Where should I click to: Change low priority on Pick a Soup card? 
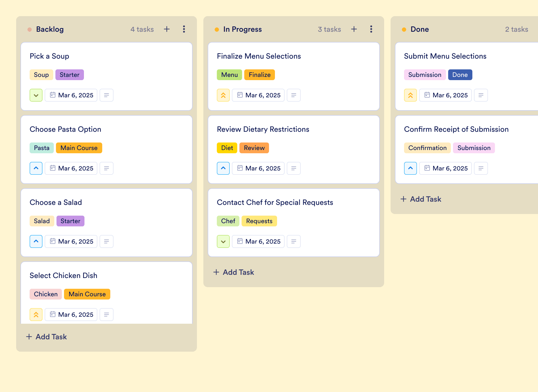[36, 95]
